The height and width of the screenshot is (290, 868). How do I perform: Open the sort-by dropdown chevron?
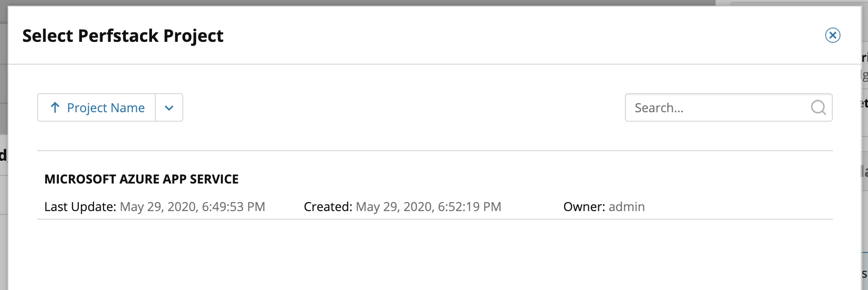(169, 107)
